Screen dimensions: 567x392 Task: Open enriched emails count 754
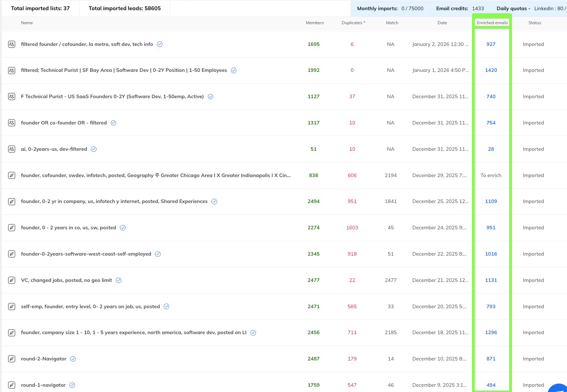point(491,123)
